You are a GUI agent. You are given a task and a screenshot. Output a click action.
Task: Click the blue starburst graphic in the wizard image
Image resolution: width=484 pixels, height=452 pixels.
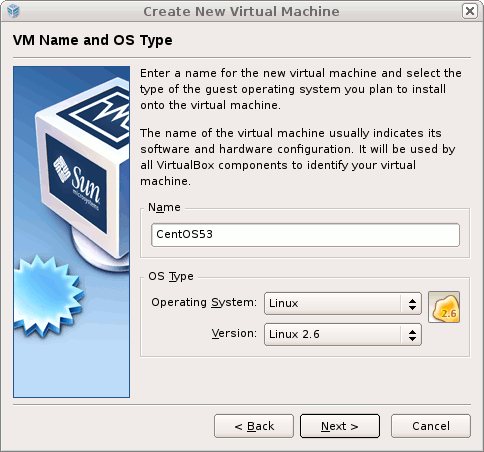click(47, 296)
